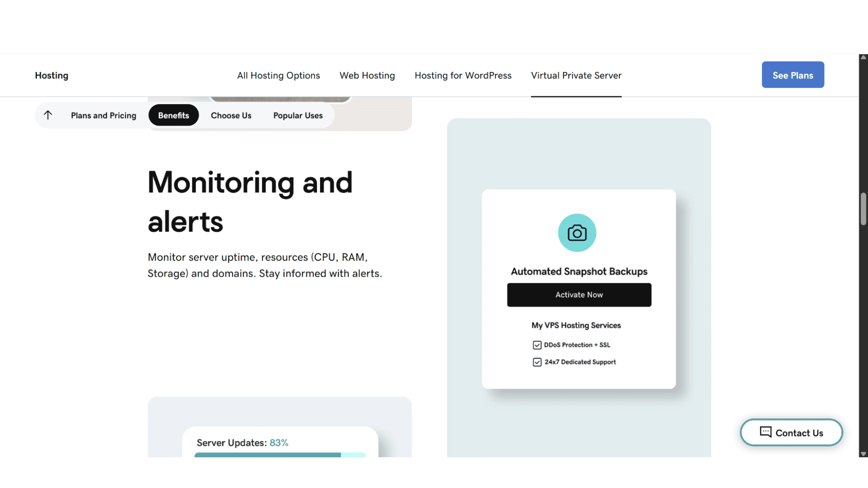Click the vertical scrollbar thumb

[863, 209]
